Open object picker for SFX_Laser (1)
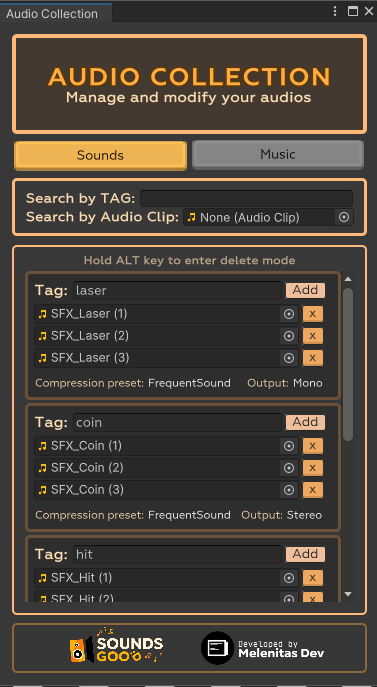The width and height of the screenshot is (377, 687). pos(288,314)
